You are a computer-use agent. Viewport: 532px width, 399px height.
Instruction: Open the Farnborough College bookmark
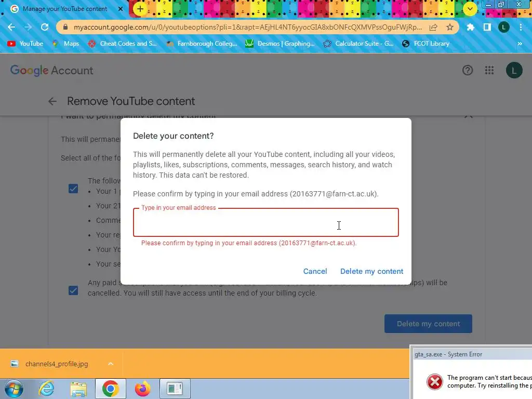(202, 44)
